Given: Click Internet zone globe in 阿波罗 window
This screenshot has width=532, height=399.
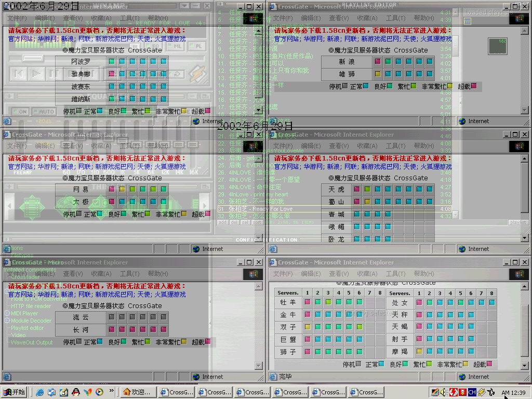Looking at the screenshot, I should [196, 121].
